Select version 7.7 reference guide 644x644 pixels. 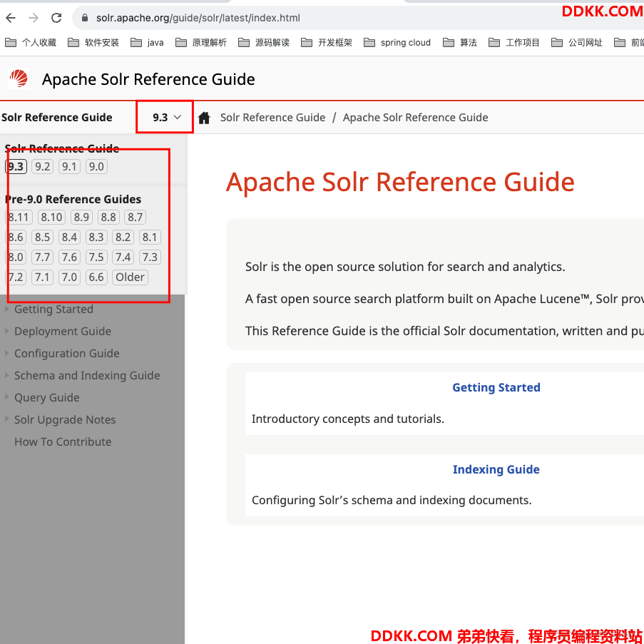(42, 257)
